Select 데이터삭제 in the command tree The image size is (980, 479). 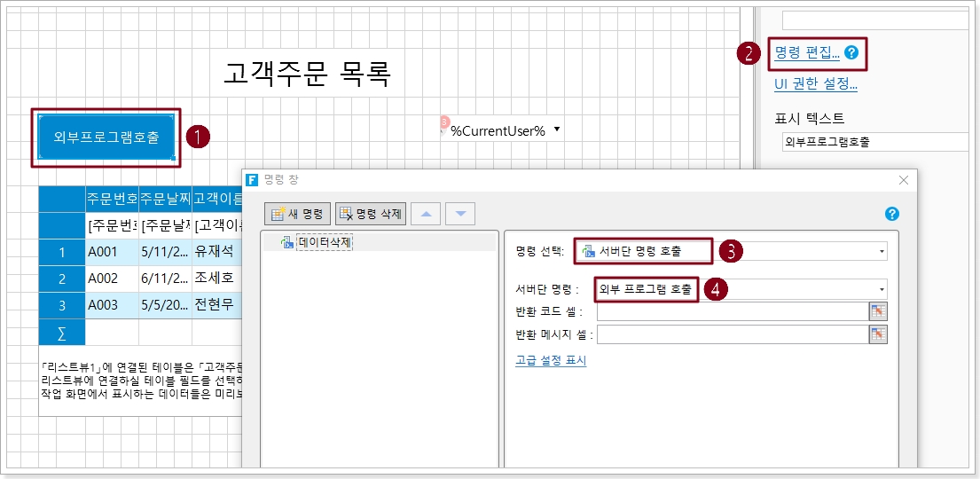point(324,242)
